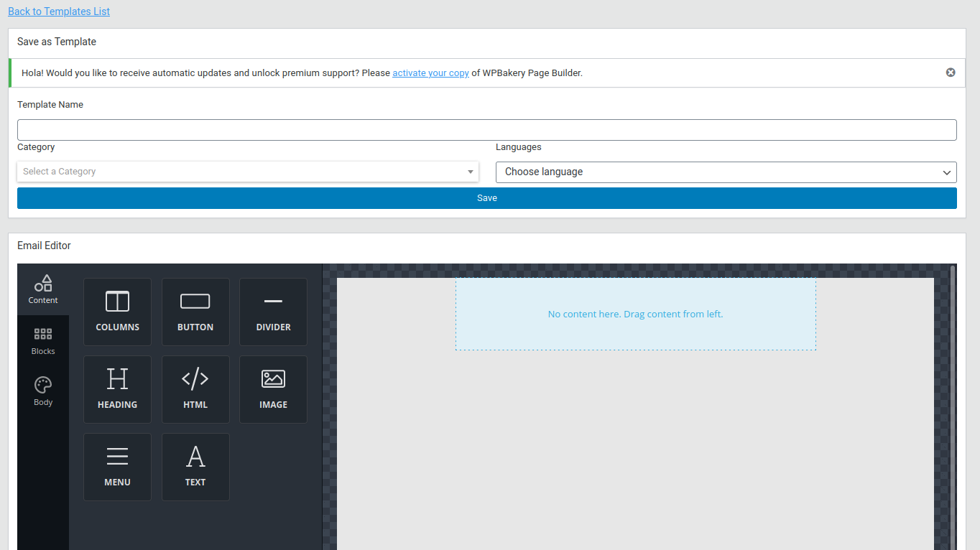The image size is (980, 550).
Task: Click the blue Save button
Action: pyautogui.click(x=487, y=198)
